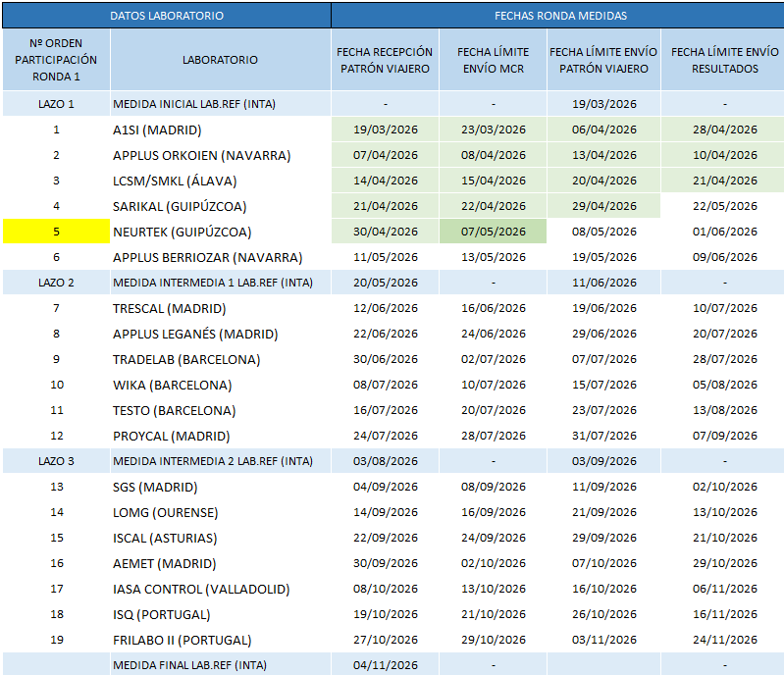Viewport: 784px width, 675px height.
Task: Click results deadline 13/10/2026 for LOMG
Action: click(x=724, y=512)
